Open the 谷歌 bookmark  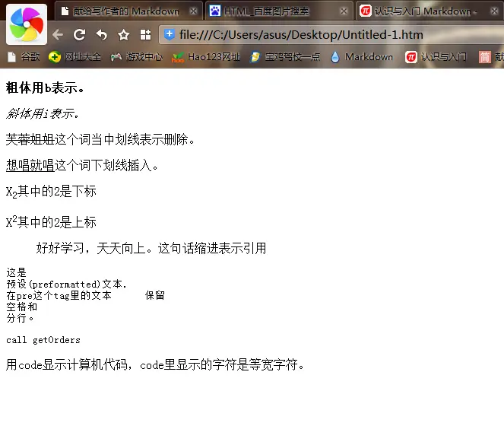[24, 57]
